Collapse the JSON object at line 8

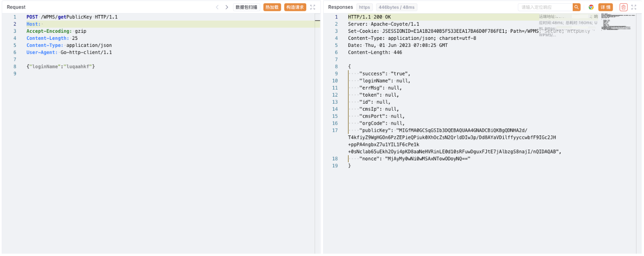click(x=344, y=67)
